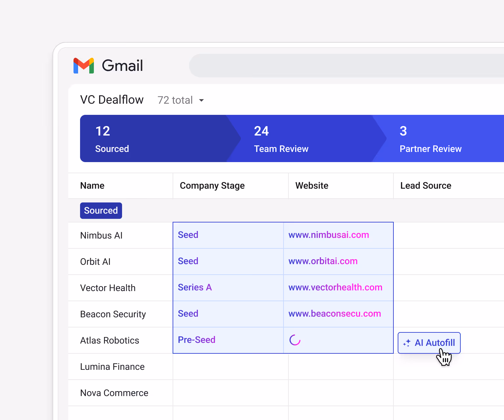Click the Lead Source cell for Nimbus AI

(x=449, y=236)
